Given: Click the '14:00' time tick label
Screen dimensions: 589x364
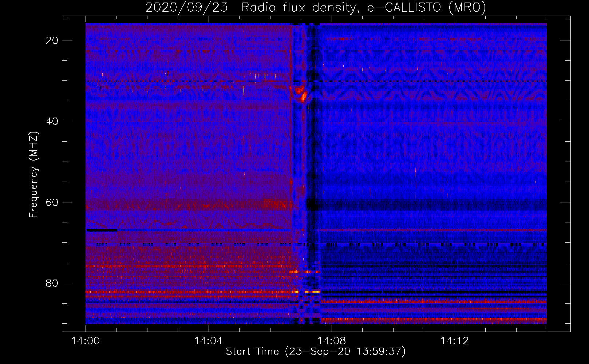Looking at the screenshot, I should (x=86, y=341).
